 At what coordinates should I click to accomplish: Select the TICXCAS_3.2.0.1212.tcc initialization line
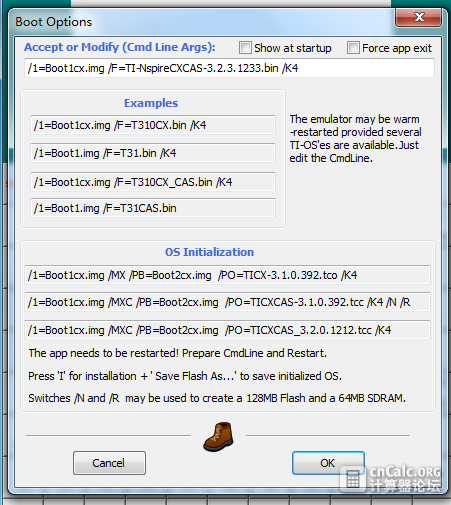[x=227, y=330]
